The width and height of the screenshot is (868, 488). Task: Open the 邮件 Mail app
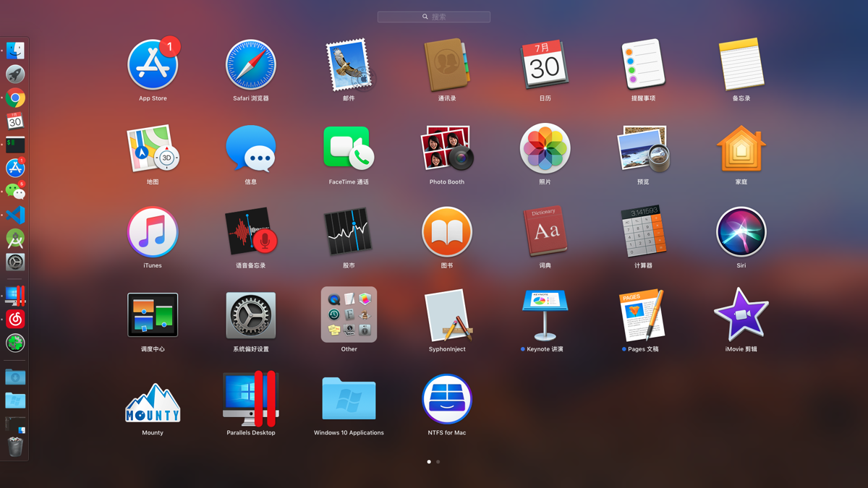[349, 65]
